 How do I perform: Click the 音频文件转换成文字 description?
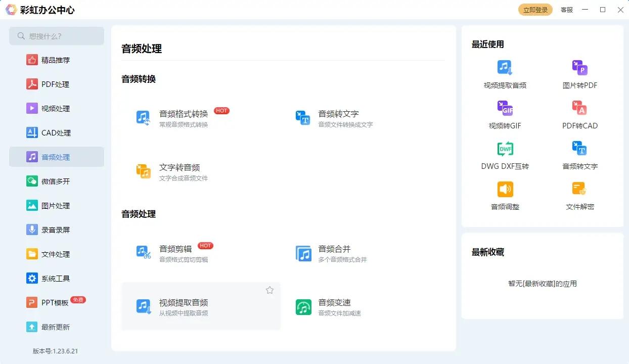(x=346, y=124)
